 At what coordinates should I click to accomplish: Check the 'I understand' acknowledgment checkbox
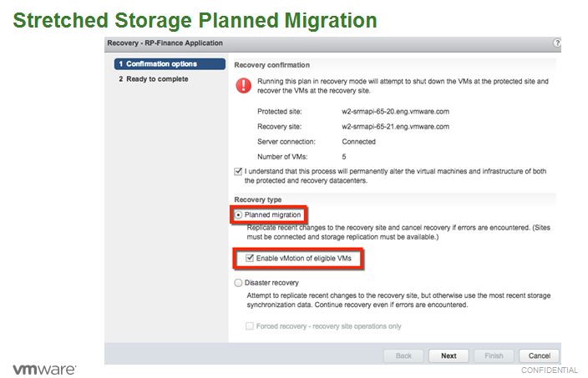239,172
